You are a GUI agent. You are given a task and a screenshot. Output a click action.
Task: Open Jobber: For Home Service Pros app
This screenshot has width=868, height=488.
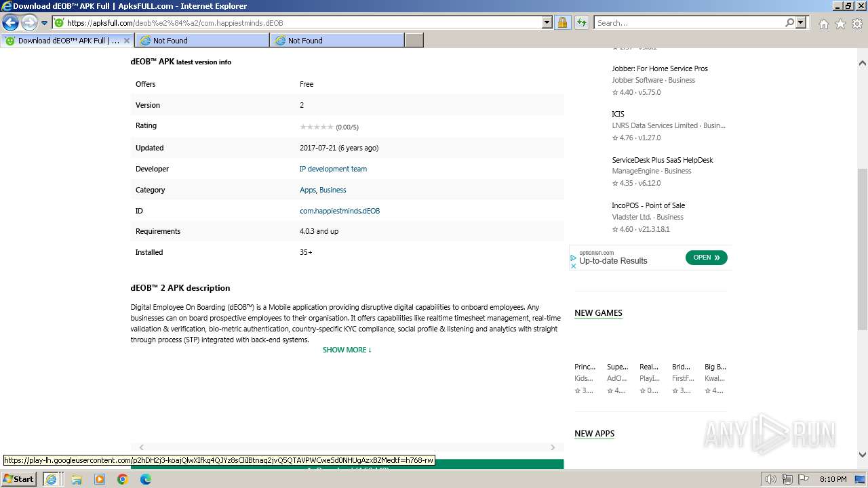659,68
